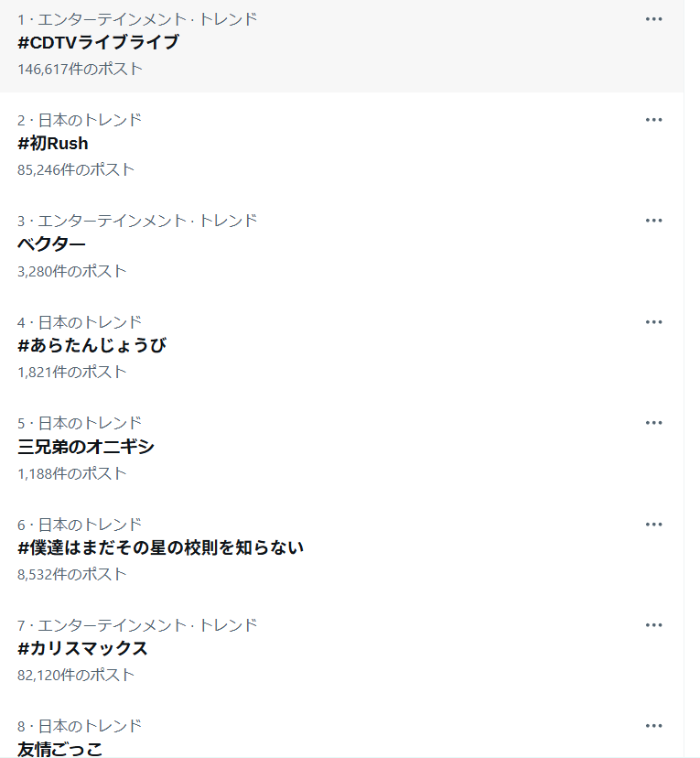Open the #CDTVライブライブ trending hashtag
The height and width of the screenshot is (758, 700).
tap(98, 42)
